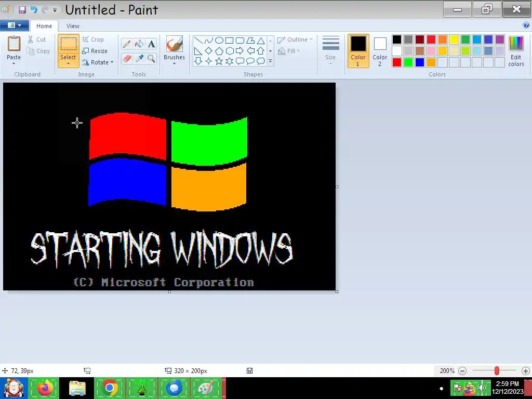Click the zoom out minus button
The height and width of the screenshot is (399, 532).
click(x=462, y=371)
